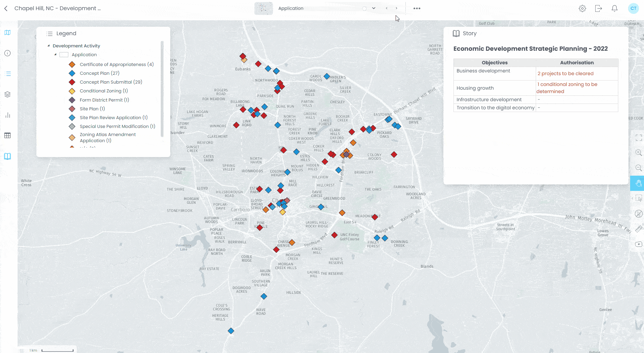Viewport: 644px width, 353px height.
Task: Click the empty box beside Application in legend
Action: (x=64, y=55)
